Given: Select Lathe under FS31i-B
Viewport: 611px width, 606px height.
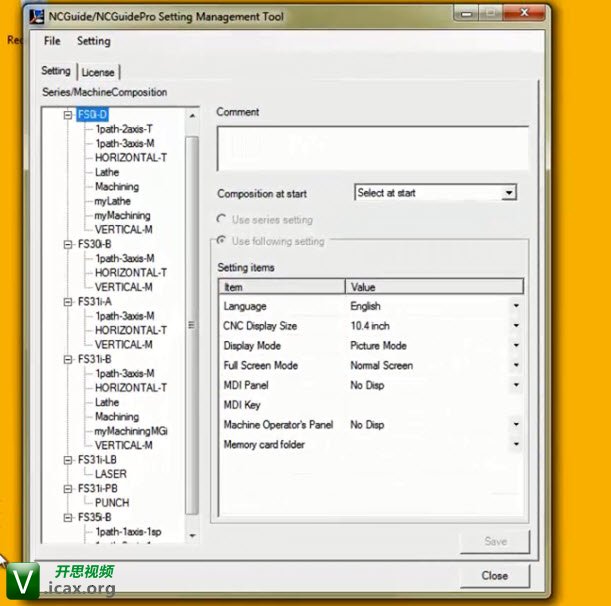Looking at the screenshot, I should (107, 403).
